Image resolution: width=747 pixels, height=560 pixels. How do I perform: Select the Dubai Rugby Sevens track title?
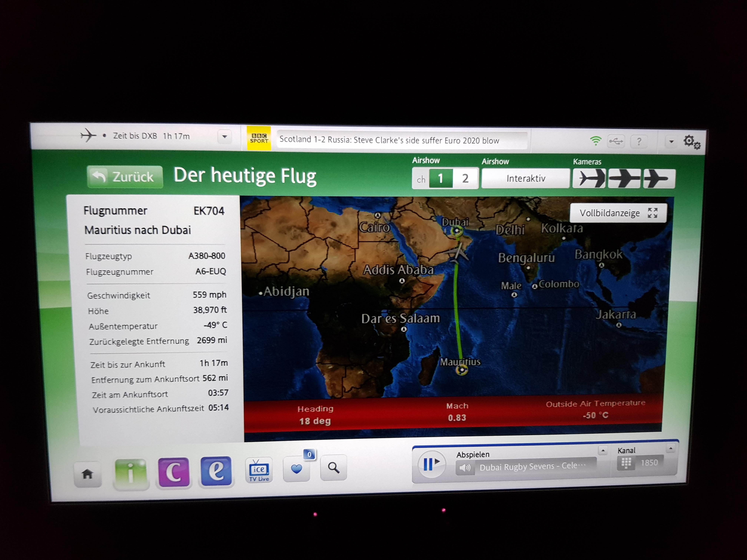533,466
